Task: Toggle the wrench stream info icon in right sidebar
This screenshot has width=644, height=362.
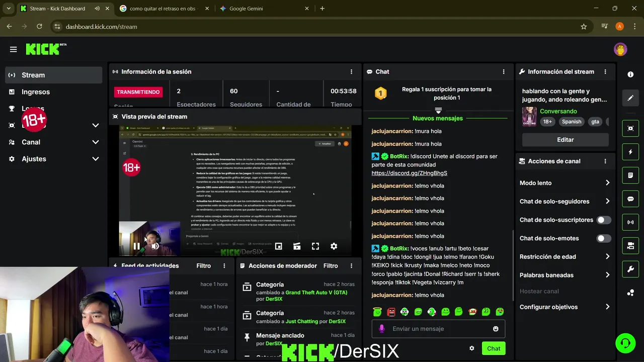Action: pos(630,269)
